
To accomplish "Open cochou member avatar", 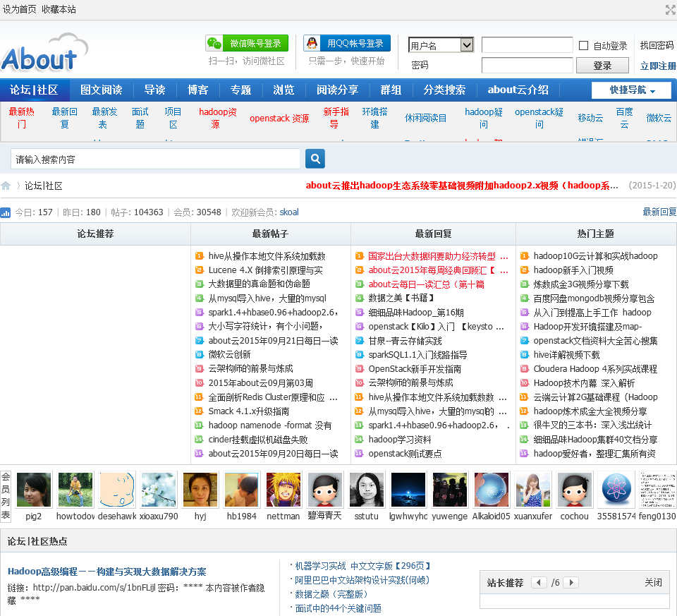I will pos(574,490).
